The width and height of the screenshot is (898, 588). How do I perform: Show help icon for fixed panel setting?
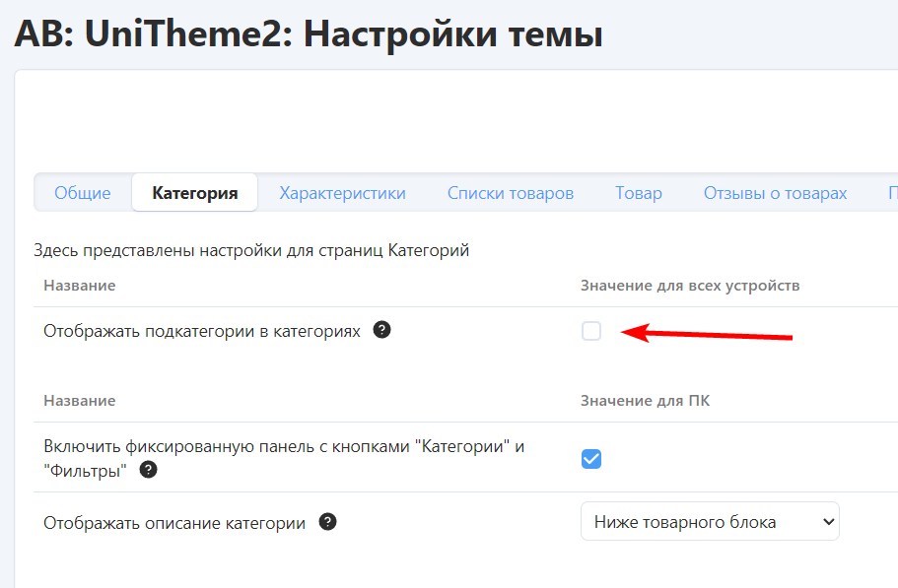(x=148, y=470)
